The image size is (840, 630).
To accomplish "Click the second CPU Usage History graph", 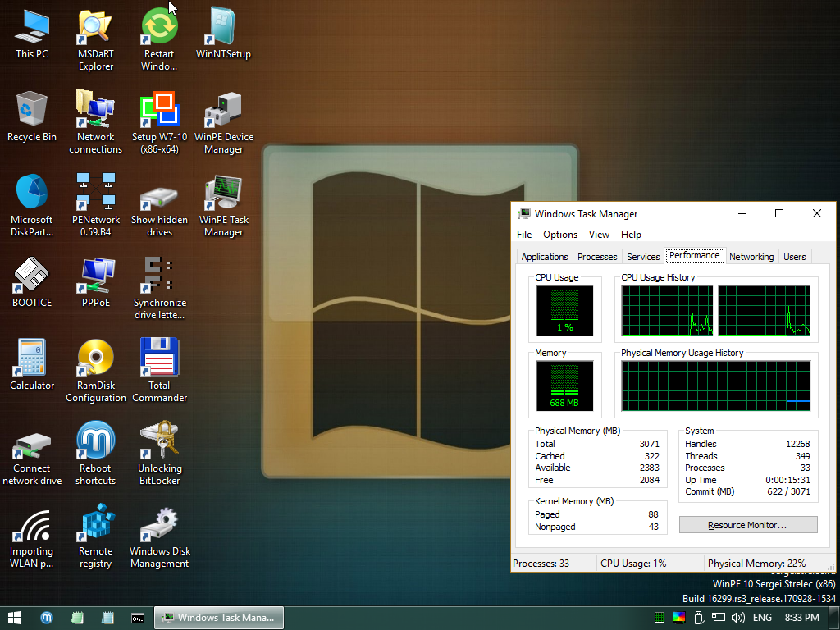I will coord(764,310).
